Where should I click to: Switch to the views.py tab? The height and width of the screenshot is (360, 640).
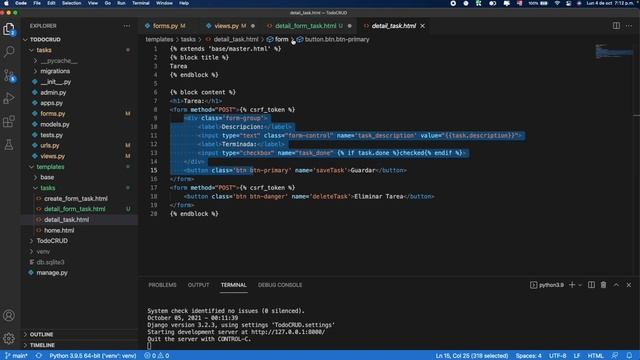coord(227,26)
